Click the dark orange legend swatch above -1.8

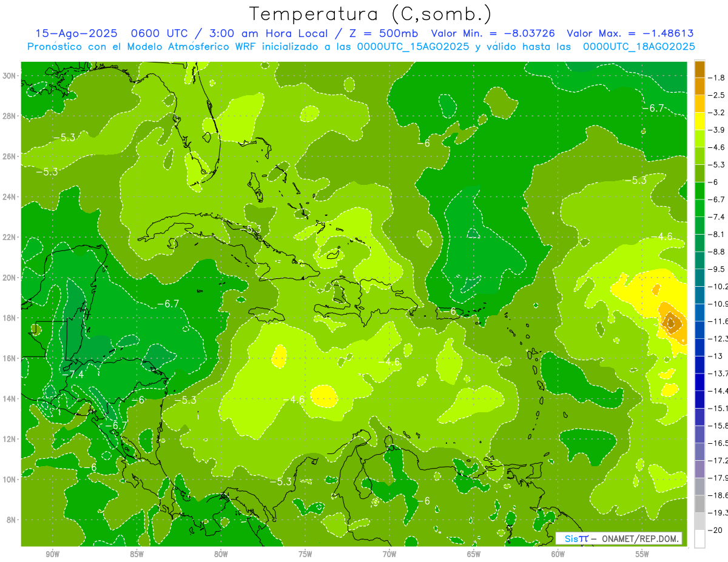700,69
